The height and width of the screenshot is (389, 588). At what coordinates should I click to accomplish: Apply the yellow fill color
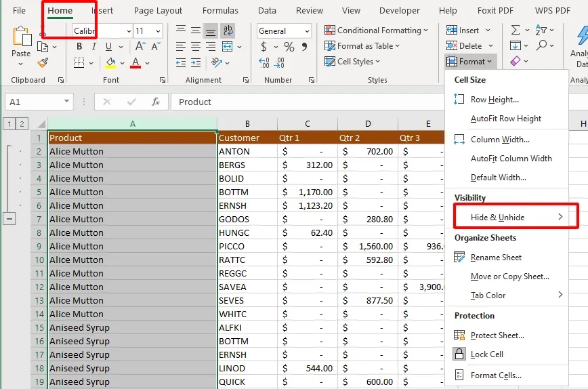[110, 63]
